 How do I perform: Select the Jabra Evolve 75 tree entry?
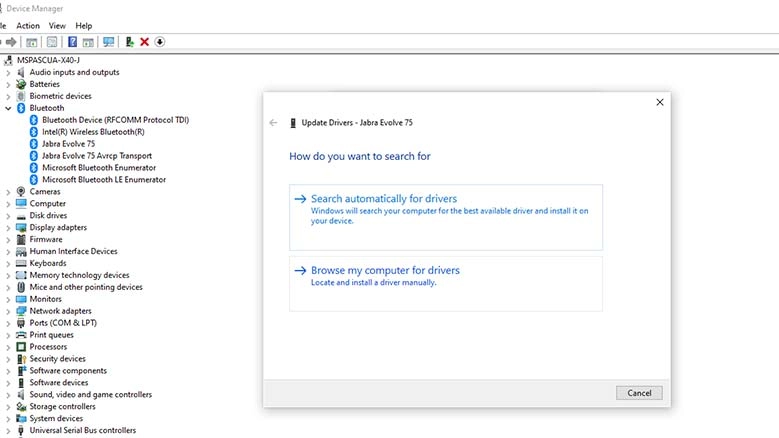pyautogui.click(x=68, y=144)
